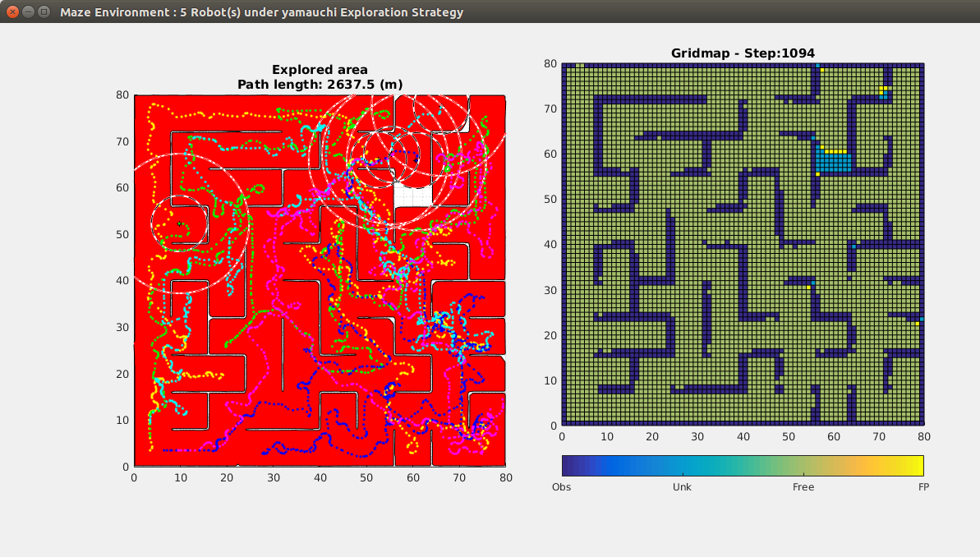Click x-axis label 40 of Explored area
Viewport: 980px width, 557px height.
[320, 477]
